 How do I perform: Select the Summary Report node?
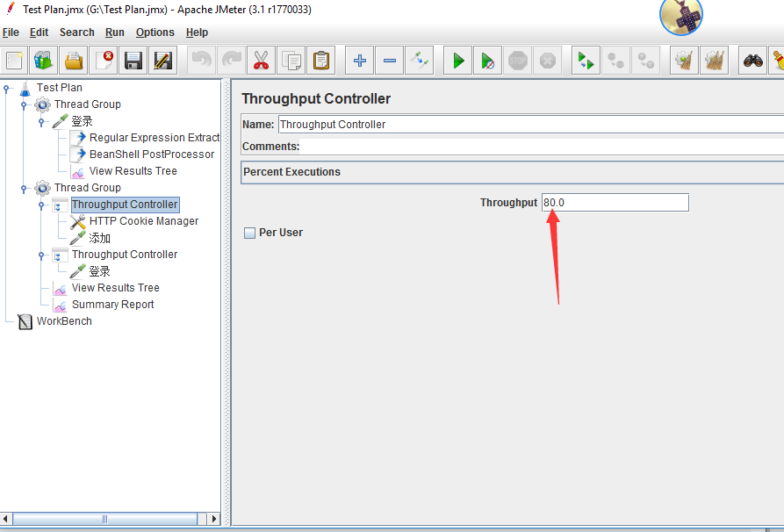pos(112,305)
